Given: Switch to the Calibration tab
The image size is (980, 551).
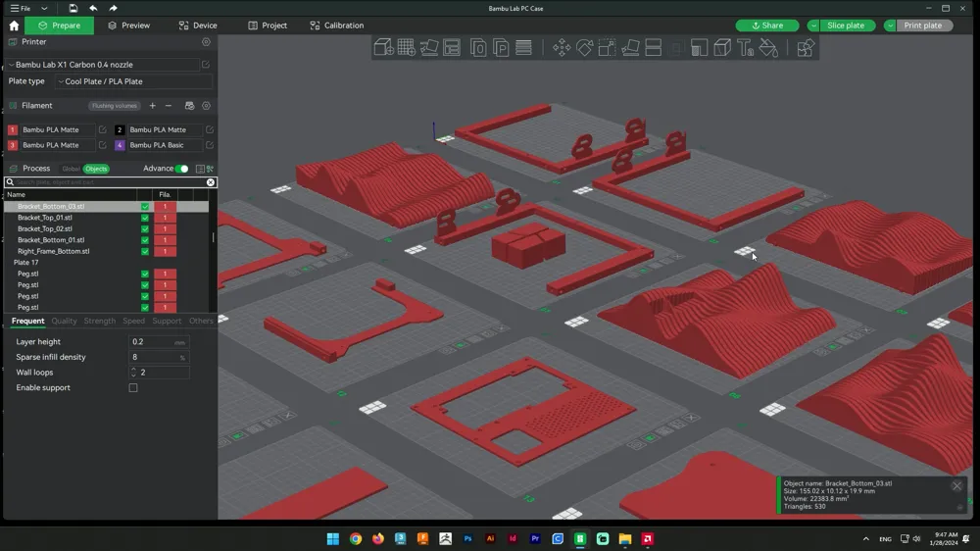Looking at the screenshot, I should 337,25.
